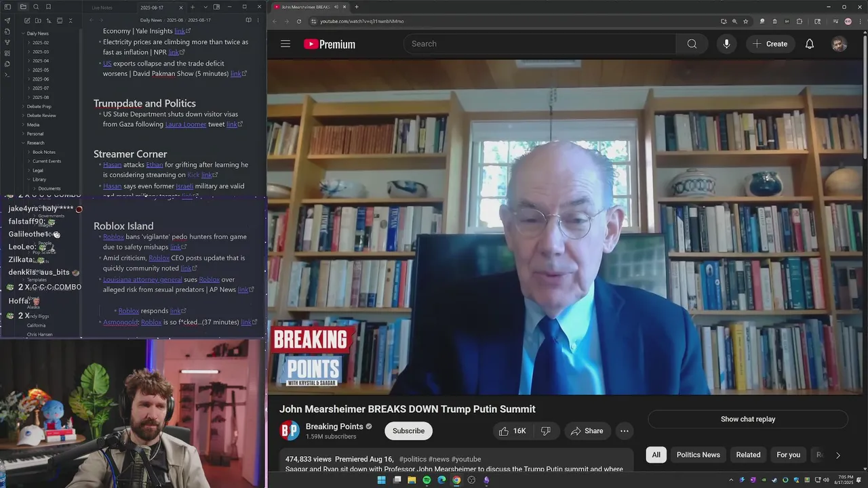Screen dimensions: 868x488
Task: Open the canvas grid ribbon icon
Action: [x=7, y=53]
